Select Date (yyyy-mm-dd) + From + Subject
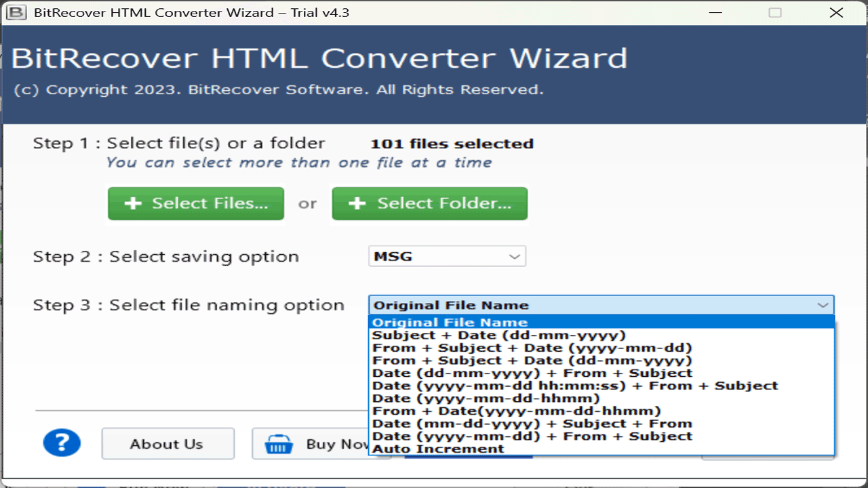Viewport: 868px width, 488px height. point(601,436)
